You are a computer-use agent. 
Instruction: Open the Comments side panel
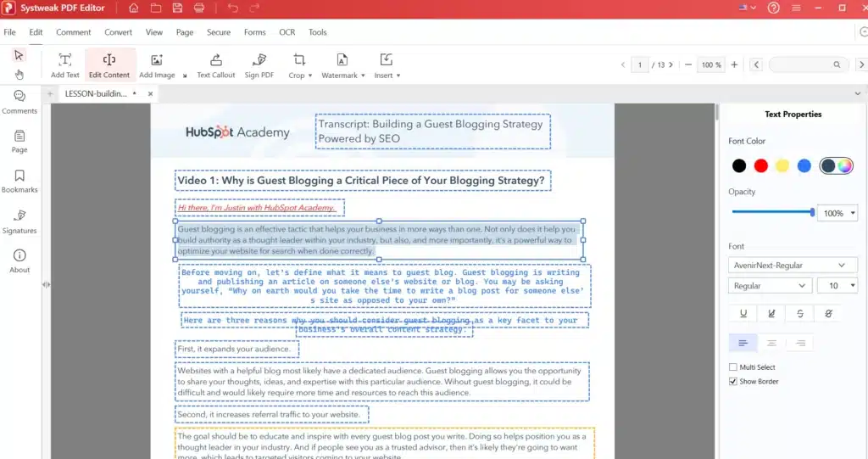tap(19, 102)
